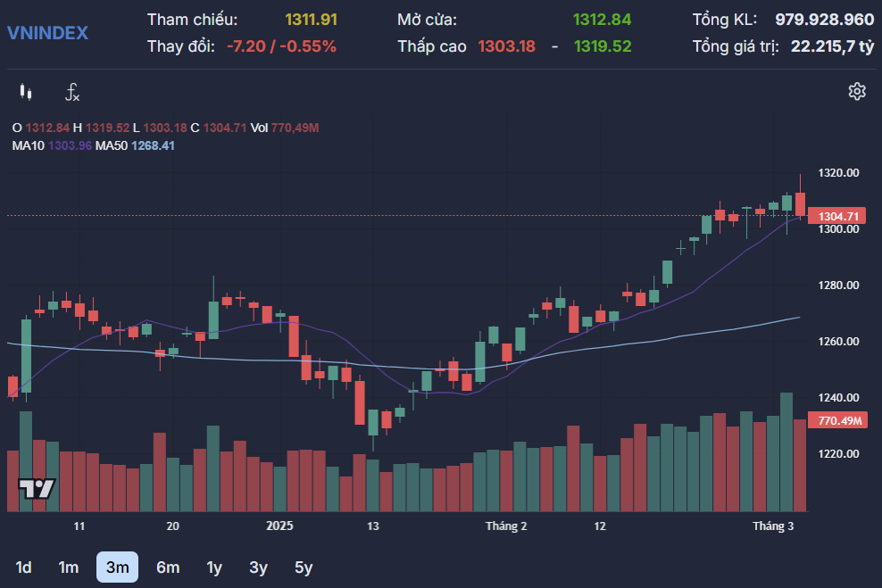The width and height of the screenshot is (882, 588).
Task: Click the 12 date axis label
Action: pos(600,526)
